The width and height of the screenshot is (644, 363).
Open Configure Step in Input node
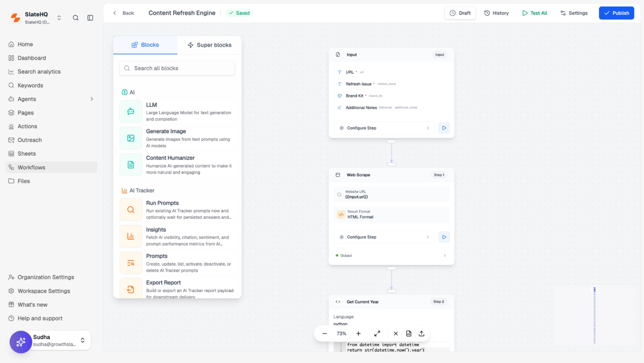[x=384, y=128]
